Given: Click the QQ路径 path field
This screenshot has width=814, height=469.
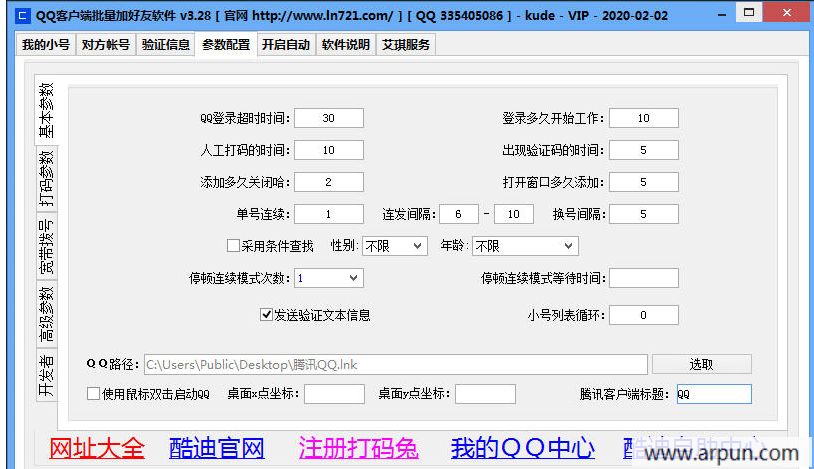Looking at the screenshot, I should [x=396, y=364].
